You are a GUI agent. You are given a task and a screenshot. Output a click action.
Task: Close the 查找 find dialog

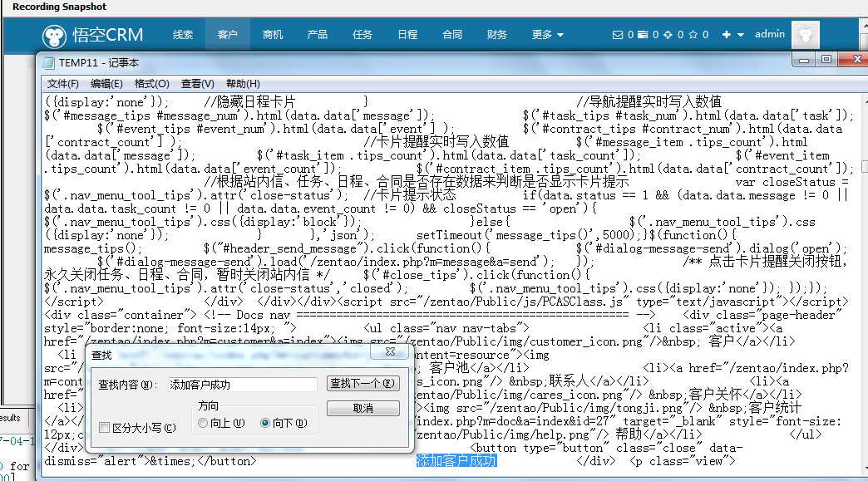click(x=390, y=351)
